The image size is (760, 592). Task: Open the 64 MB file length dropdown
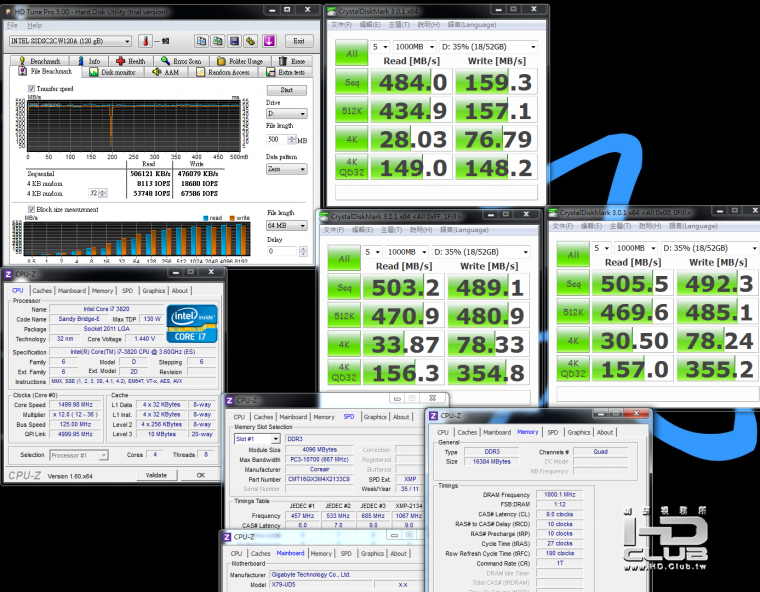click(286, 225)
